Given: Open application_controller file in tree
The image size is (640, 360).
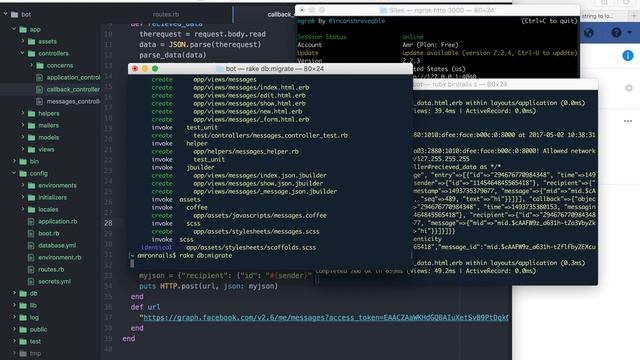Looking at the screenshot, I should (73, 77).
